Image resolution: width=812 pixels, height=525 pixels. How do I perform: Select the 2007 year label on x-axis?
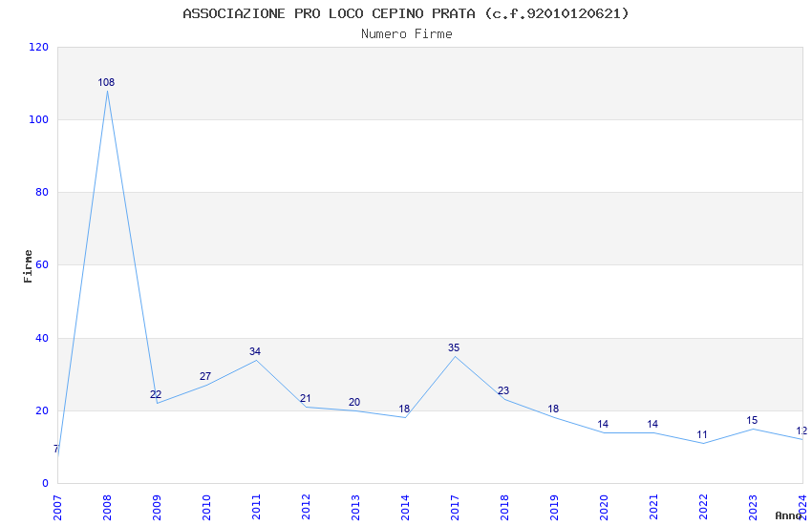(x=57, y=508)
